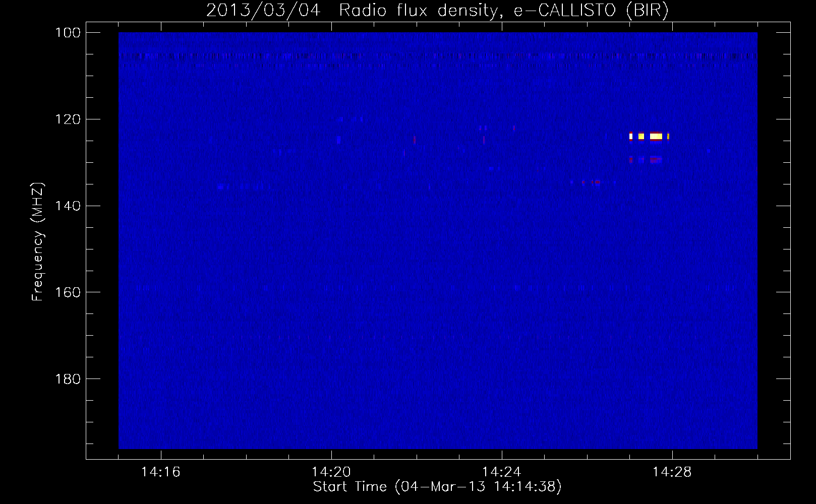Click the 140 frequency tick label
The width and height of the screenshot is (816, 504).
coord(68,206)
